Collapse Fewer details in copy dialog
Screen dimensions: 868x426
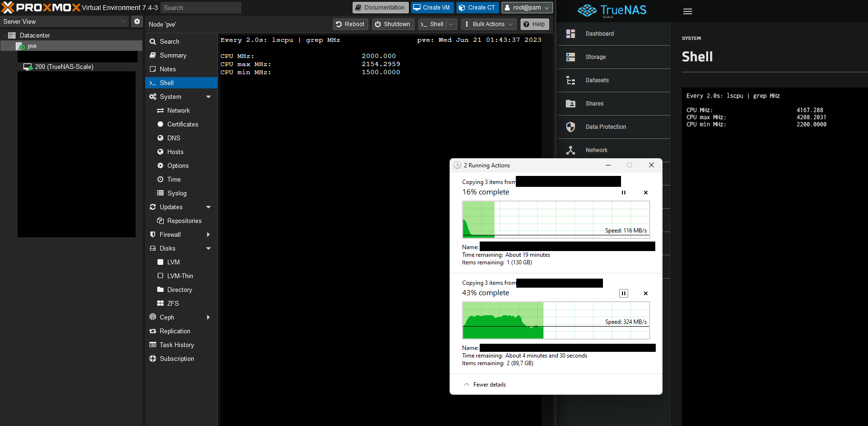pos(485,385)
